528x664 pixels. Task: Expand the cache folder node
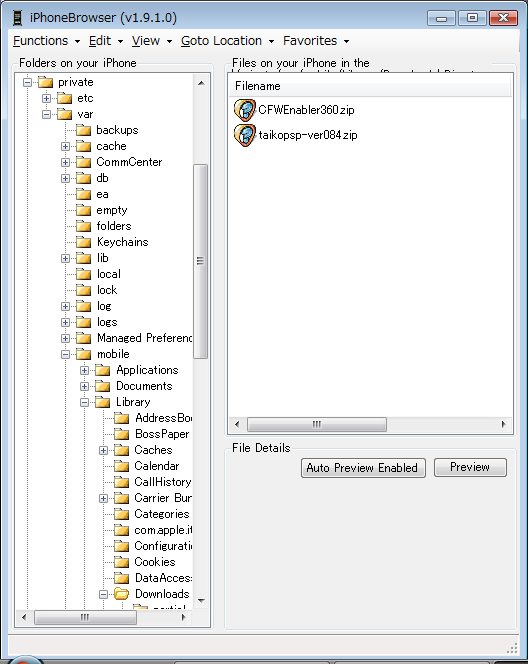[66, 147]
